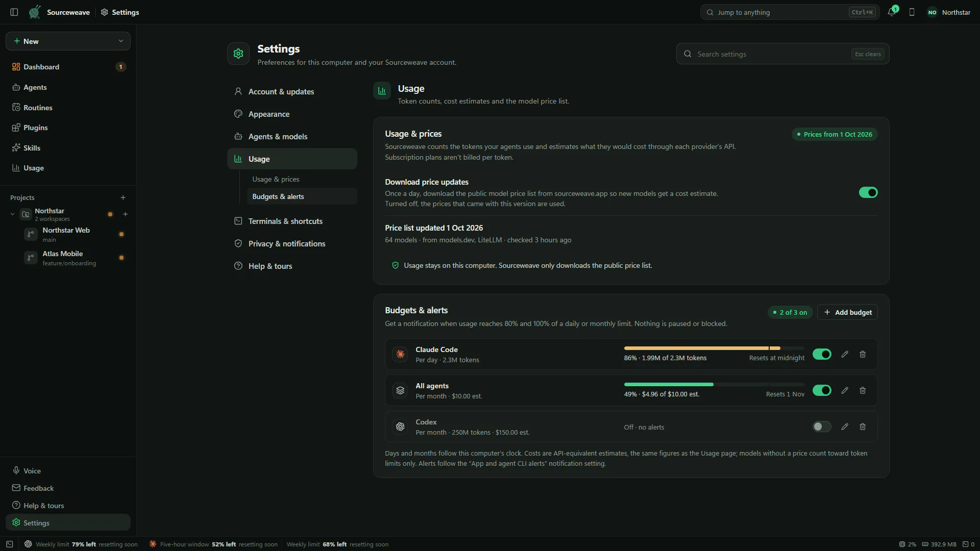980x551 pixels.
Task: Open Appearance settings
Action: (292, 114)
